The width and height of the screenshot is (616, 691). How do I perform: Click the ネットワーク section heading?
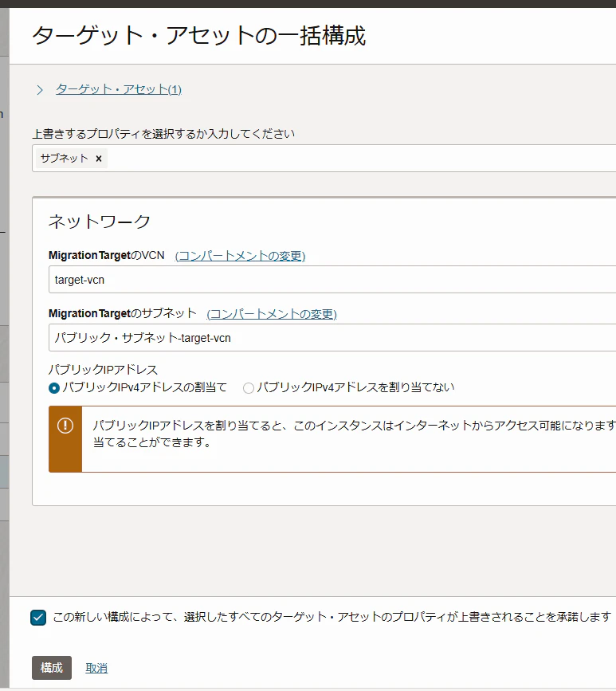(100, 222)
